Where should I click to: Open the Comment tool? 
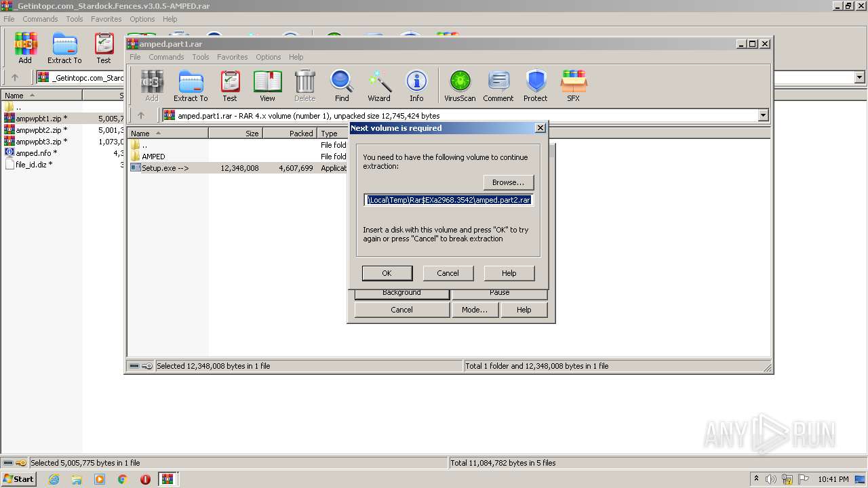click(498, 86)
